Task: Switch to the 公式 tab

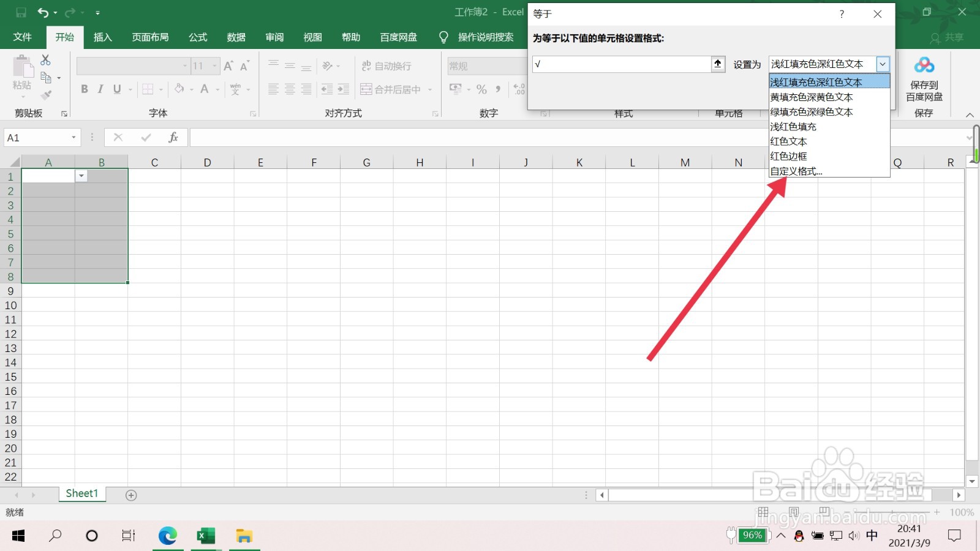Action: (x=198, y=37)
